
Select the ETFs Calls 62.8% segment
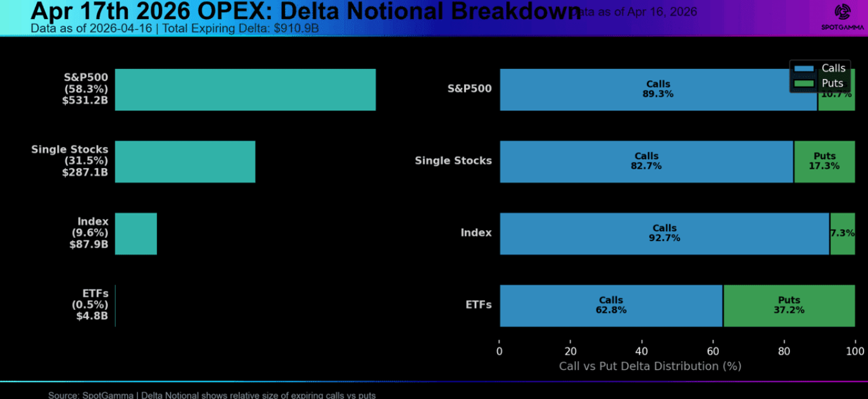point(611,306)
